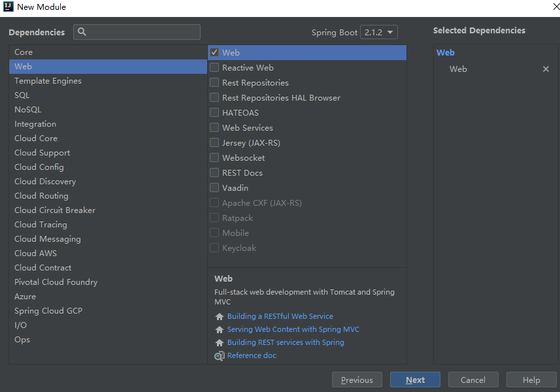Open the Reference doc link
The width and height of the screenshot is (560, 392).
[252, 355]
